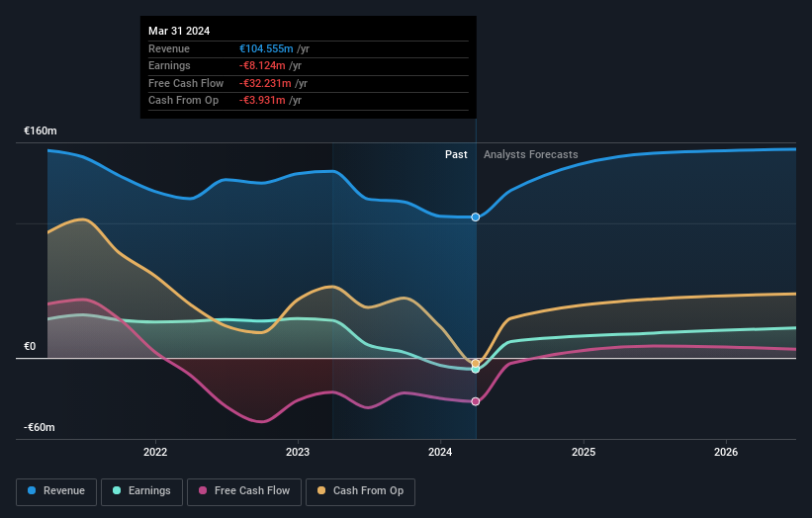Toggle the Cash From Op legend button

pyautogui.click(x=360, y=491)
